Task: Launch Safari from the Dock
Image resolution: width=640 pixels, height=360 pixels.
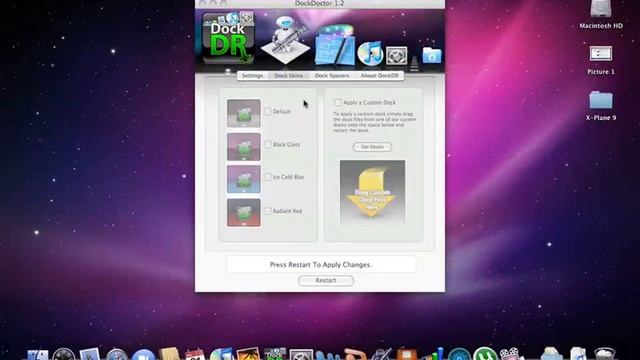Action: tap(117, 354)
